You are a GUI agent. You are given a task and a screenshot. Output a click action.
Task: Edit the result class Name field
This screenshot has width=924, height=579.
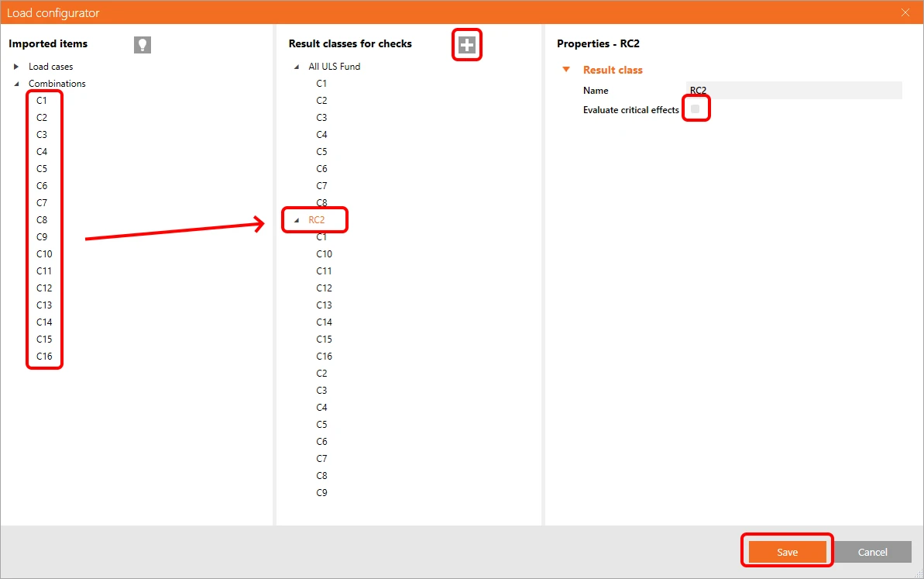pos(794,90)
